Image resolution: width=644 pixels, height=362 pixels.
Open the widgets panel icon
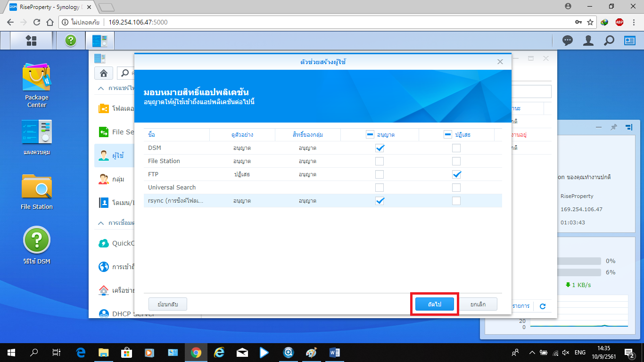[x=630, y=41]
